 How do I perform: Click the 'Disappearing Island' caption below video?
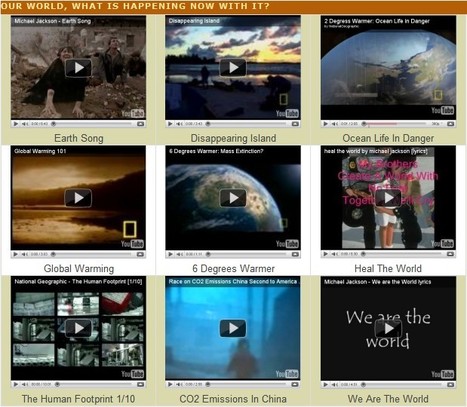(x=233, y=138)
